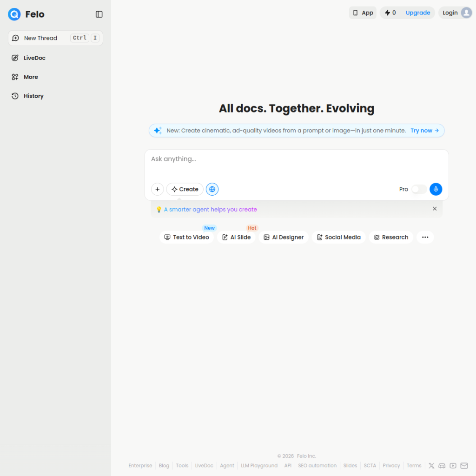The image size is (476, 476).
Task: Open the LLM Playground footer link
Action: coord(259,465)
